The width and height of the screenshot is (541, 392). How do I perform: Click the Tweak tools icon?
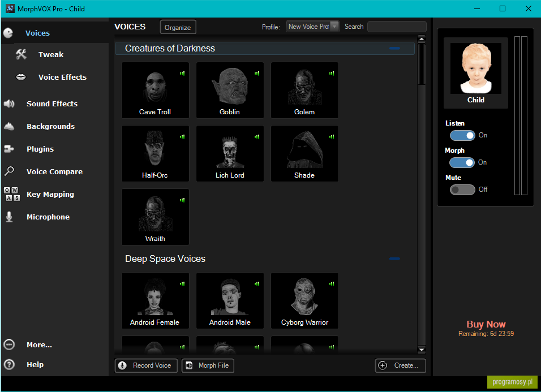21,54
